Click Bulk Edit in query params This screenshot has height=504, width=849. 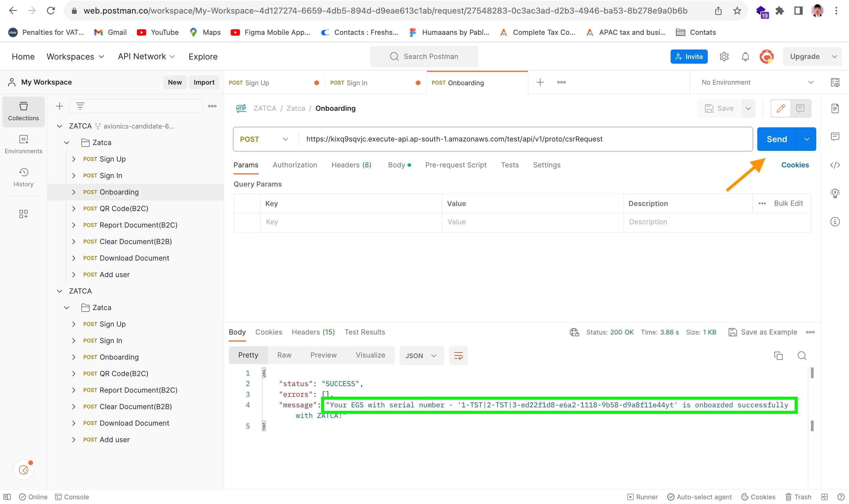pyautogui.click(x=788, y=203)
